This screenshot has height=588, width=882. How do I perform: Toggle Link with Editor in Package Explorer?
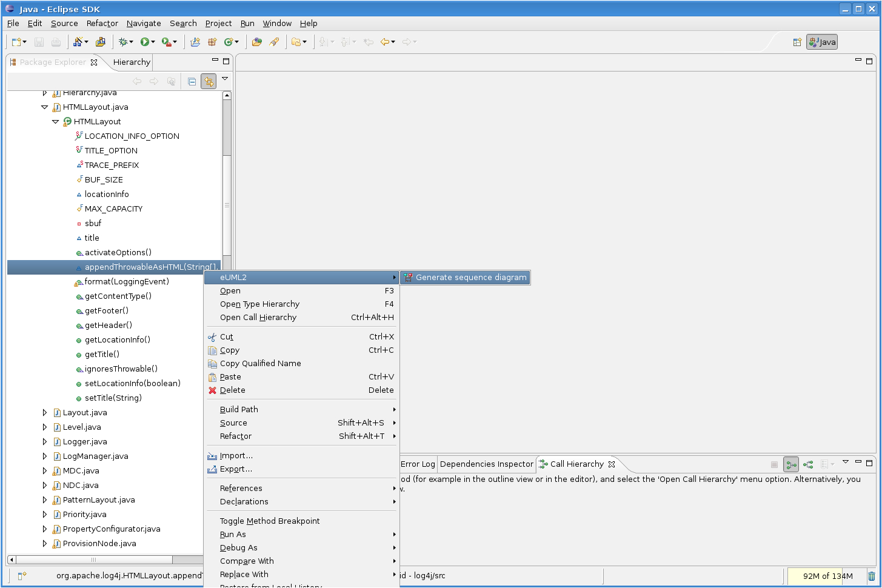209,81
